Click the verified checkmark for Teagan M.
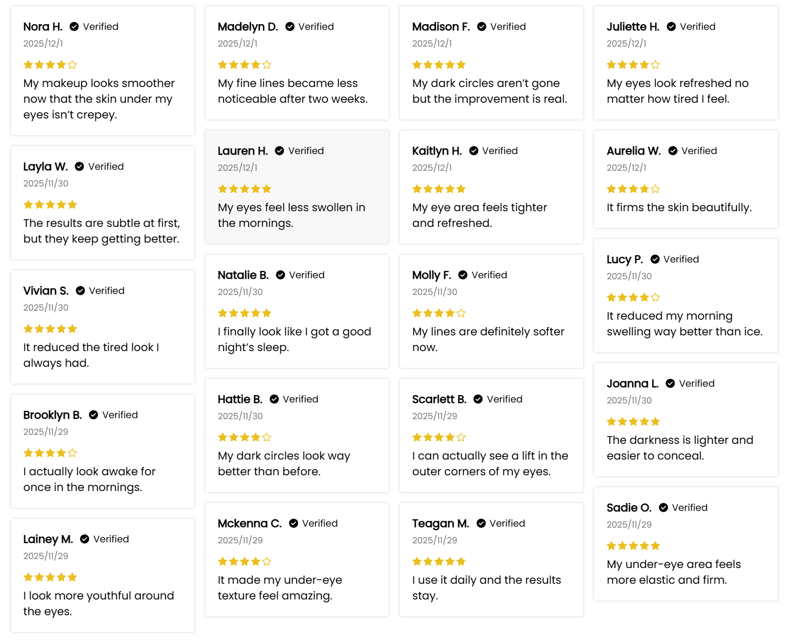Screen dimensions: 812x644 [x=481, y=523]
